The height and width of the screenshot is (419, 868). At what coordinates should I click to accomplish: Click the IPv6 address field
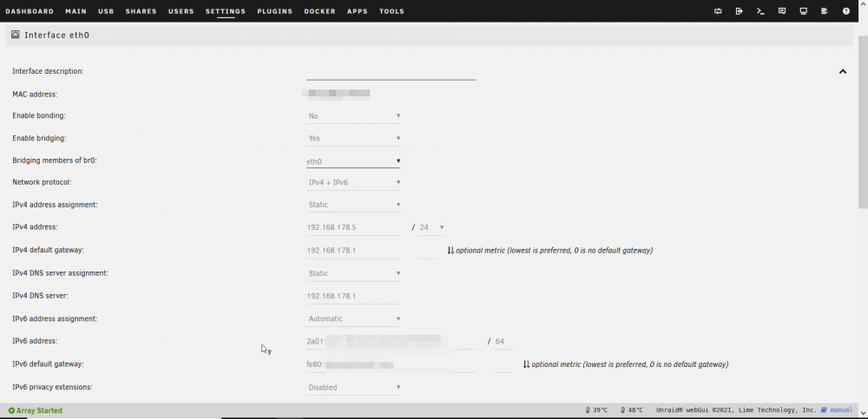[391, 342]
